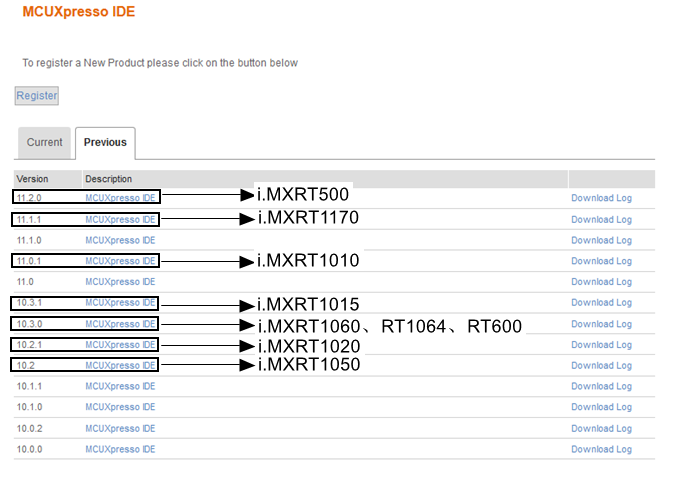Viewport: 700px width, 487px height.
Task: Open MCUXpresso IDE link for version 10.1.0
Action: point(120,407)
